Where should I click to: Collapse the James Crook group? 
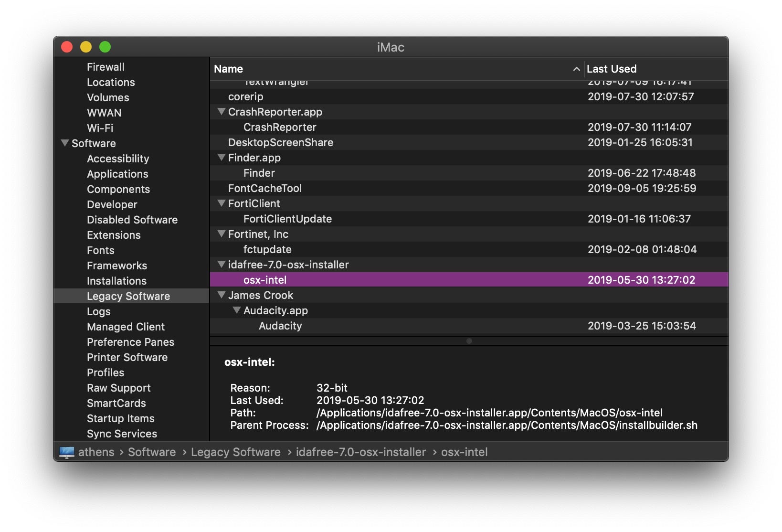pyautogui.click(x=221, y=295)
